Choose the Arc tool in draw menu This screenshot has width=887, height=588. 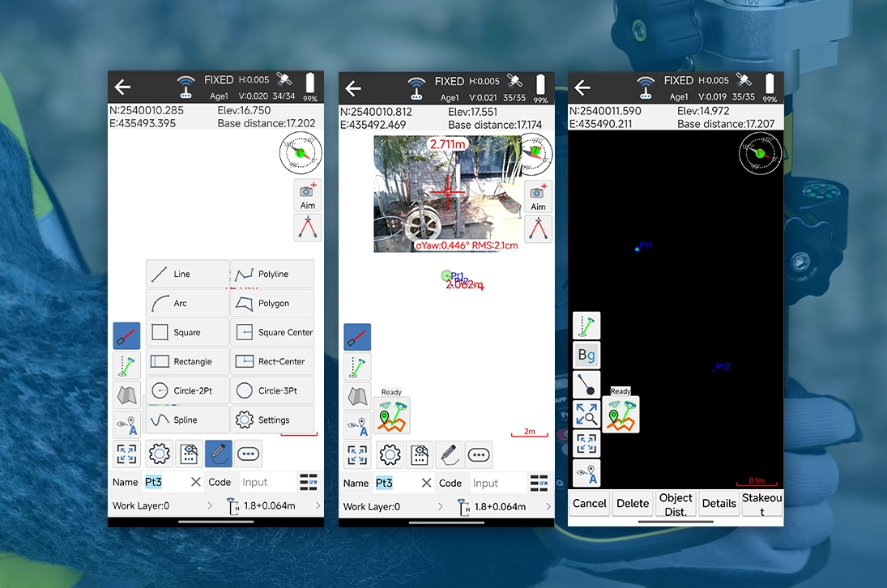188,303
